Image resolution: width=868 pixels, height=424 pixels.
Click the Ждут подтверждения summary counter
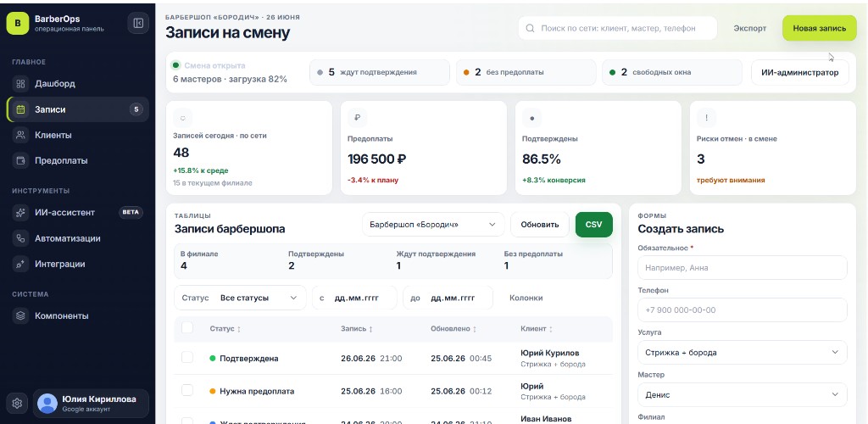pyautogui.click(x=436, y=260)
